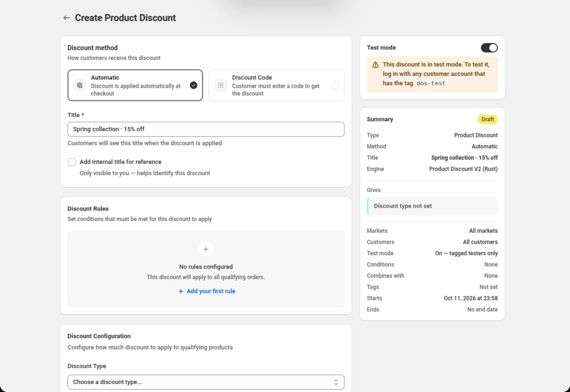Click the Discount method heading

pos(92,48)
